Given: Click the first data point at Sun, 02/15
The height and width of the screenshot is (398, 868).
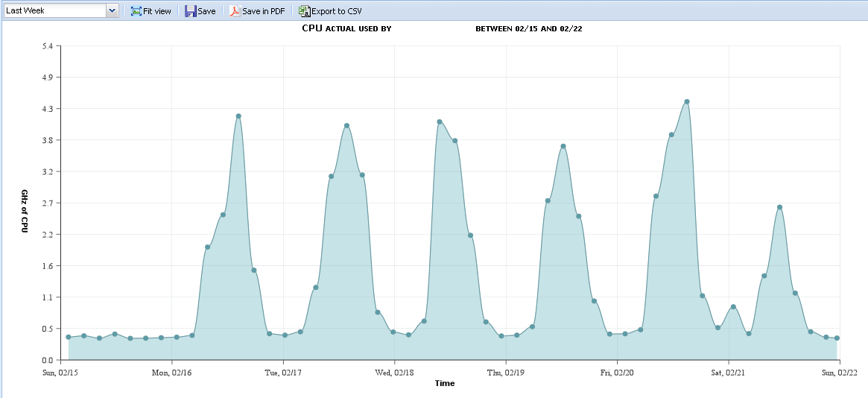Looking at the screenshot, I should [x=69, y=337].
